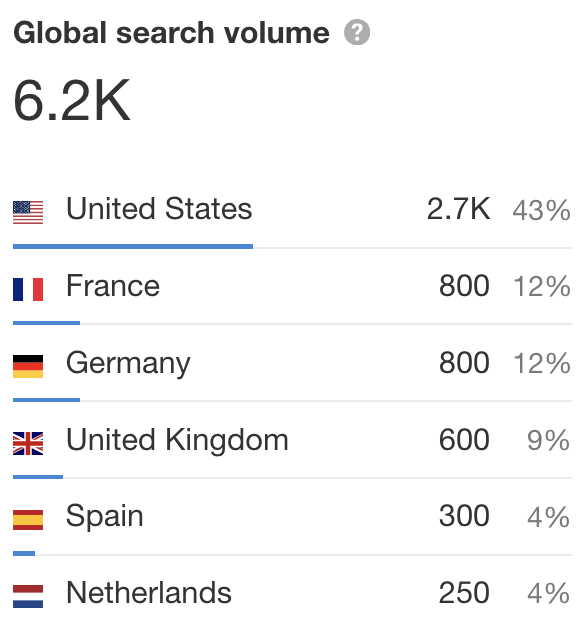588x628 pixels.
Task: Click the Germany flag icon
Action: pos(28,366)
